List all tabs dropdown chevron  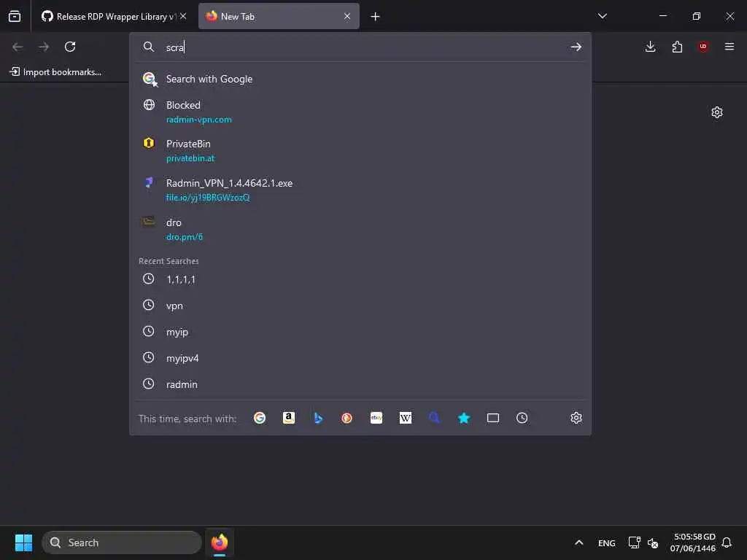tap(603, 16)
